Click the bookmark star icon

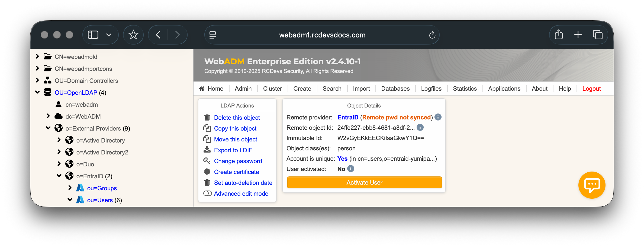pyautogui.click(x=133, y=35)
